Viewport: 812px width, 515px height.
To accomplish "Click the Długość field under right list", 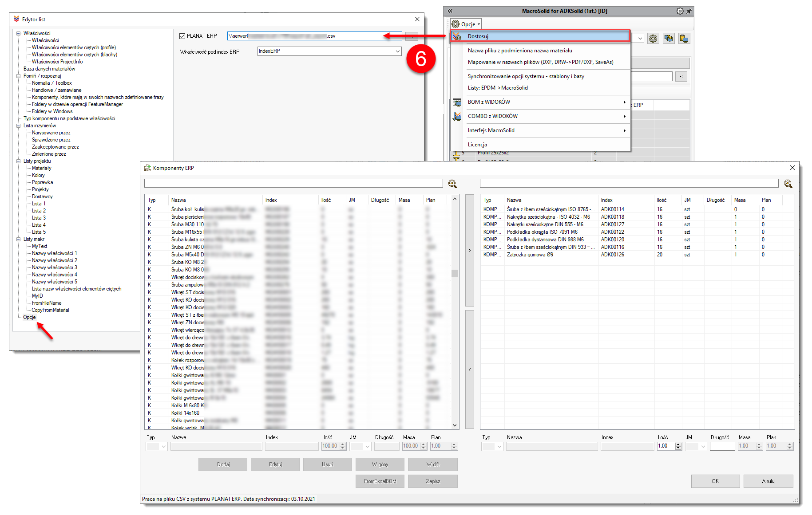I will coord(722,446).
